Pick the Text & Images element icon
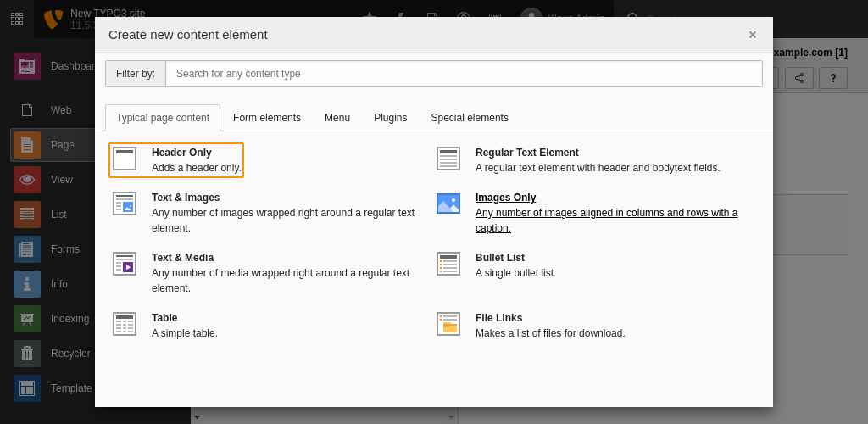 (125, 204)
